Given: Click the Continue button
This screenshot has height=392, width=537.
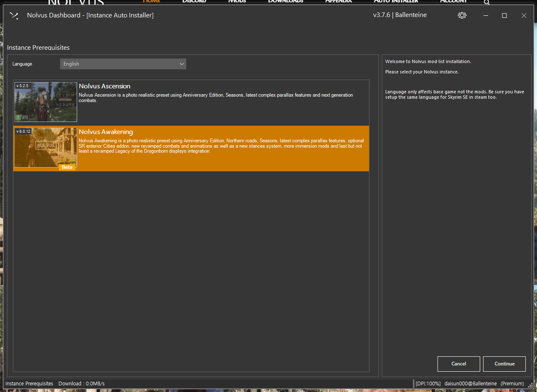Looking at the screenshot, I should [504, 364].
